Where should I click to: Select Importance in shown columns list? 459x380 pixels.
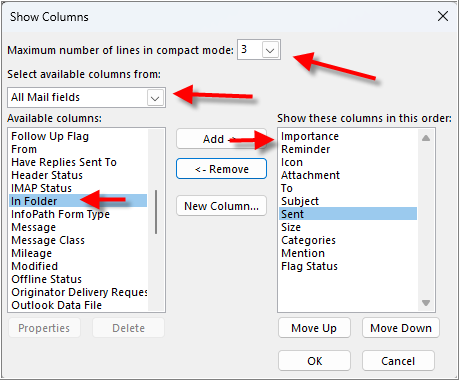point(348,136)
